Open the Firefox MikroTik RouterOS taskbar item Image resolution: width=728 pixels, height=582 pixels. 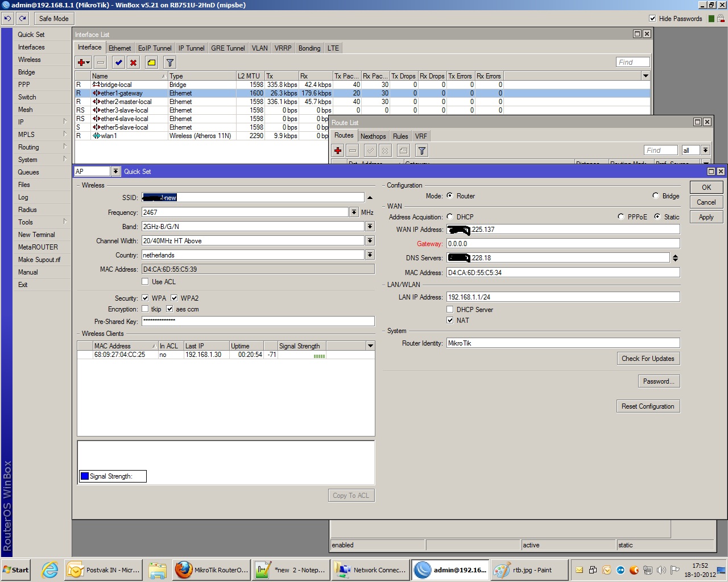click(212, 570)
